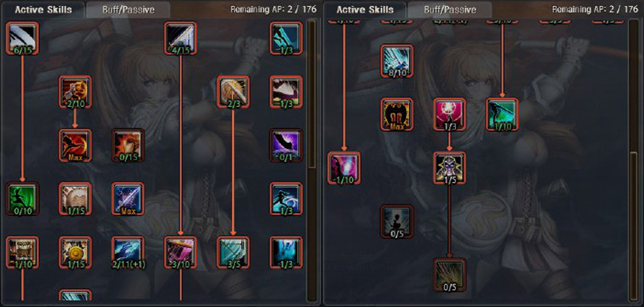Image resolution: width=644 pixels, height=307 pixels.
Task: Select Active Skills tab in right panel
Action: pyautogui.click(x=365, y=9)
